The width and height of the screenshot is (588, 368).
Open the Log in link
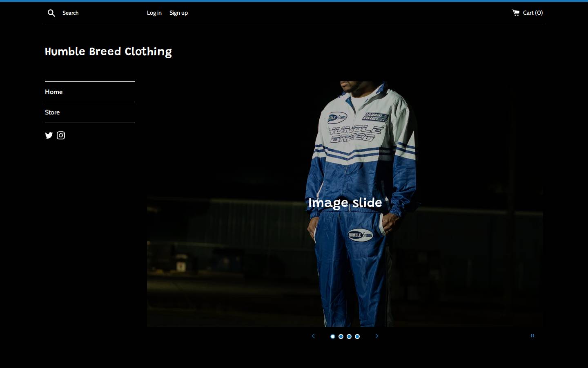click(154, 13)
